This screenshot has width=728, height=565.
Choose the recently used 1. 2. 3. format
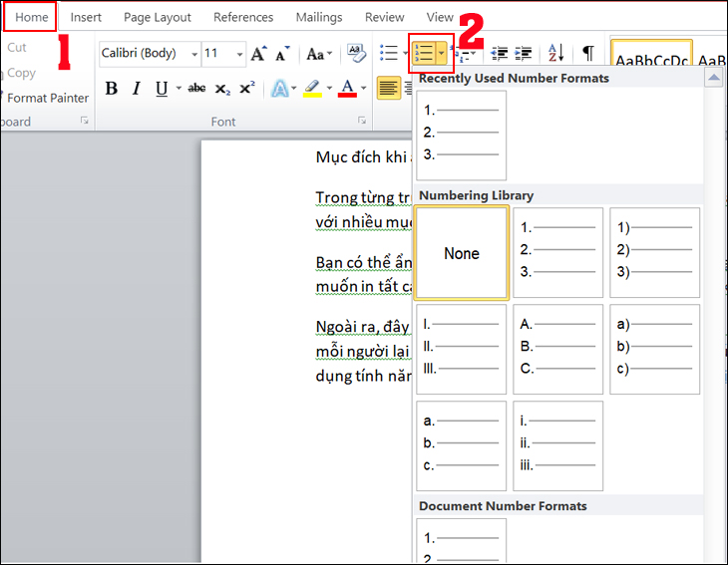click(461, 135)
